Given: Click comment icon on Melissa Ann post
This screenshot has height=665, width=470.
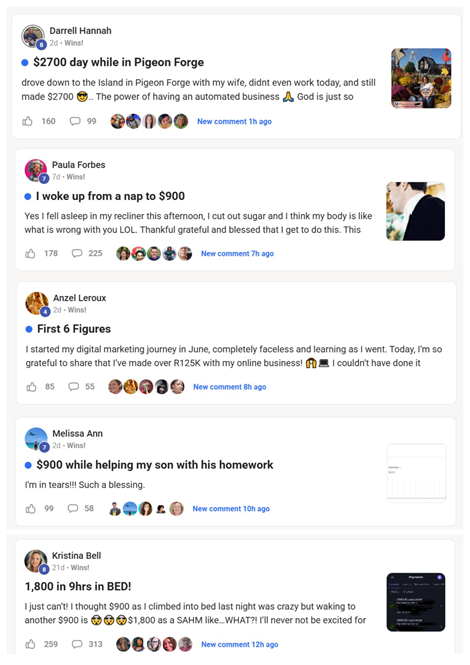Looking at the screenshot, I should point(73,508).
